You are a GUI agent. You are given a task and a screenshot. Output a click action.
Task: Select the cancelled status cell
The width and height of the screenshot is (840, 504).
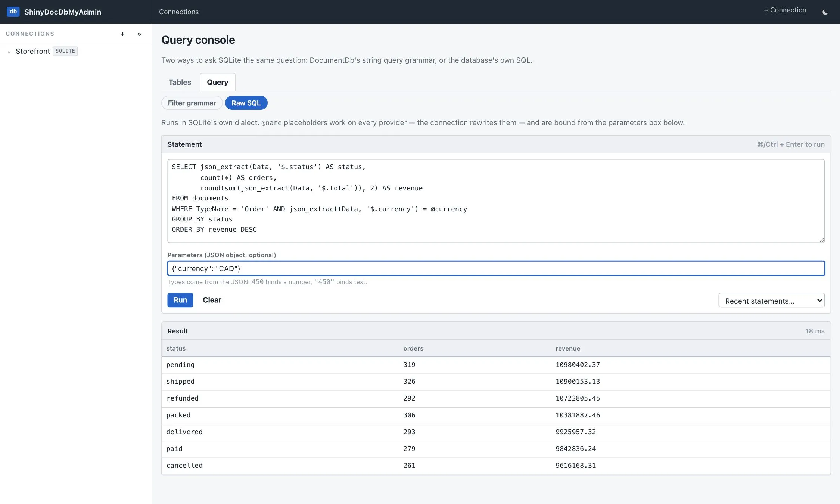coord(184,466)
